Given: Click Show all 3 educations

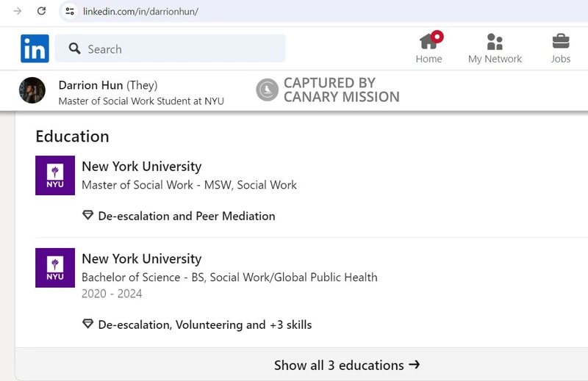Looking at the screenshot, I should pyautogui.click(x=347, y=365).
